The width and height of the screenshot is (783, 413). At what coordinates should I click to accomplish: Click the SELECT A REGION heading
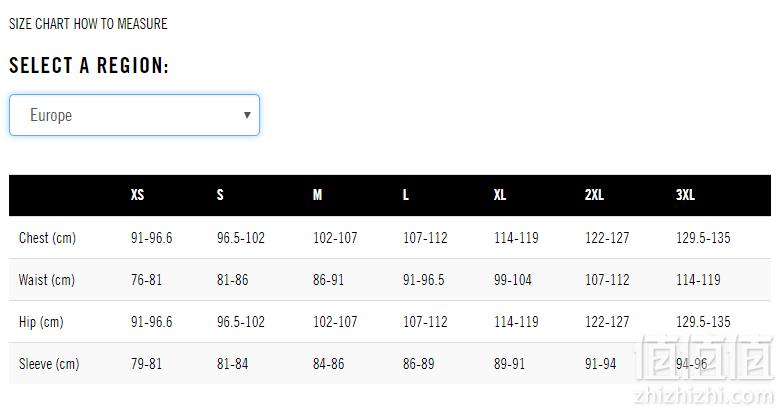tap(89, 65)
